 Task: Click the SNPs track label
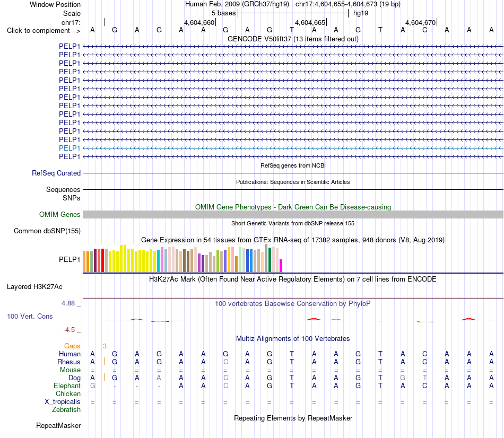72,198
